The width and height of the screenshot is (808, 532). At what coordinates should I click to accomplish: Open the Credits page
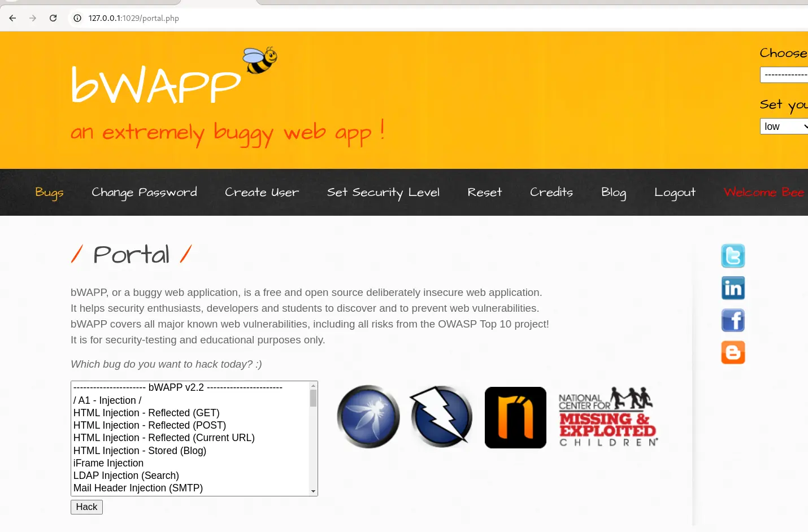(x=551, y=192)
